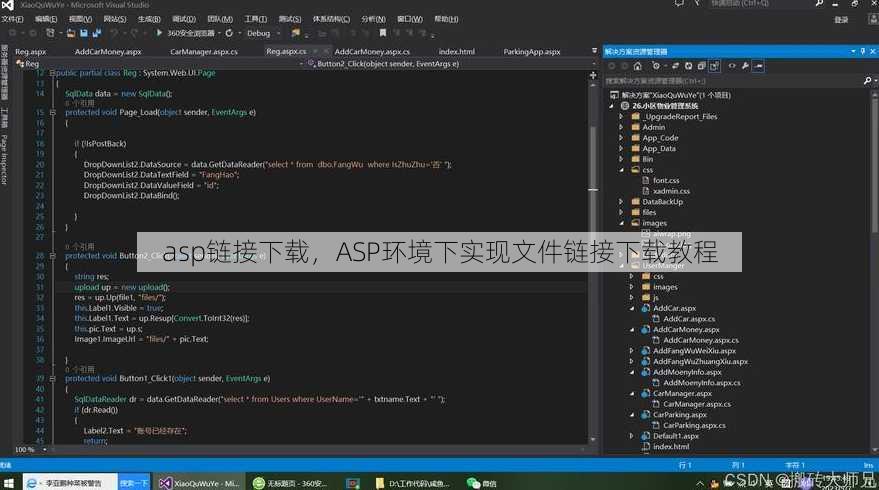Click the Redo toolbar icon
Screen dimensions: 879x490
click(x=135, y=33)
